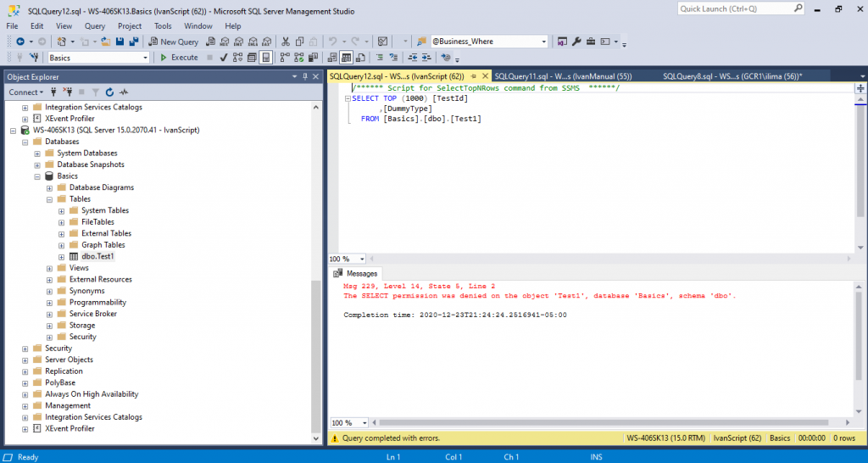
Task: Open the Query menu
Action: point(95,26)
